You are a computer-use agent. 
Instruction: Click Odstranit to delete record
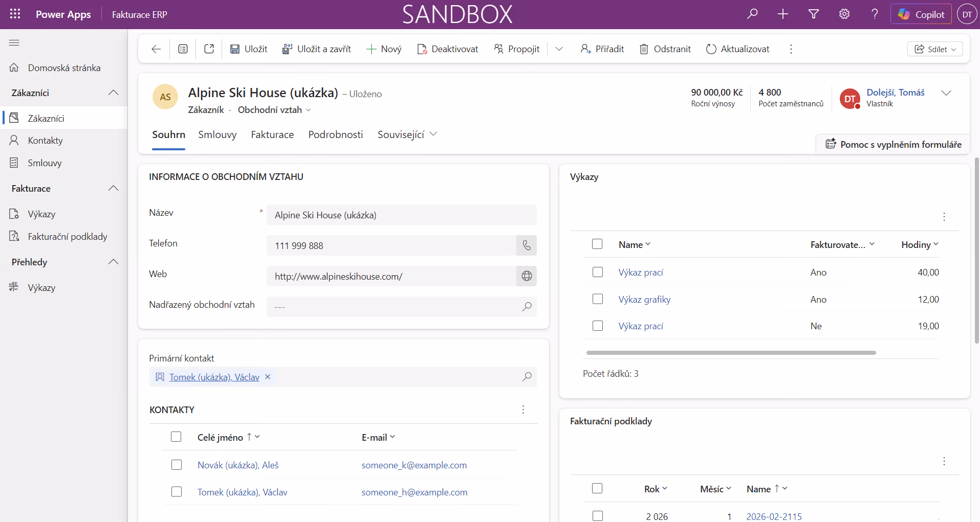[665, 49]
